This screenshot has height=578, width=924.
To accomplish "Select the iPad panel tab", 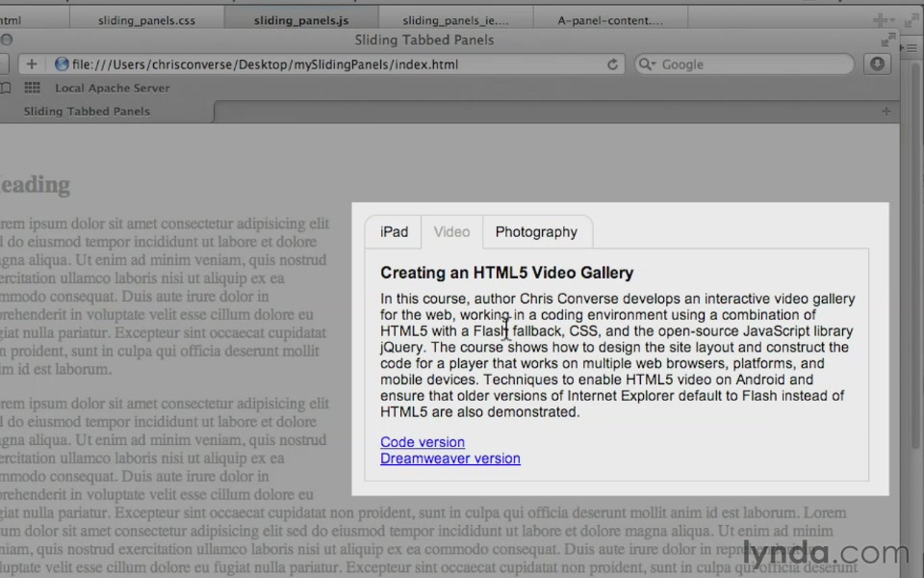I will coord(394,232).
